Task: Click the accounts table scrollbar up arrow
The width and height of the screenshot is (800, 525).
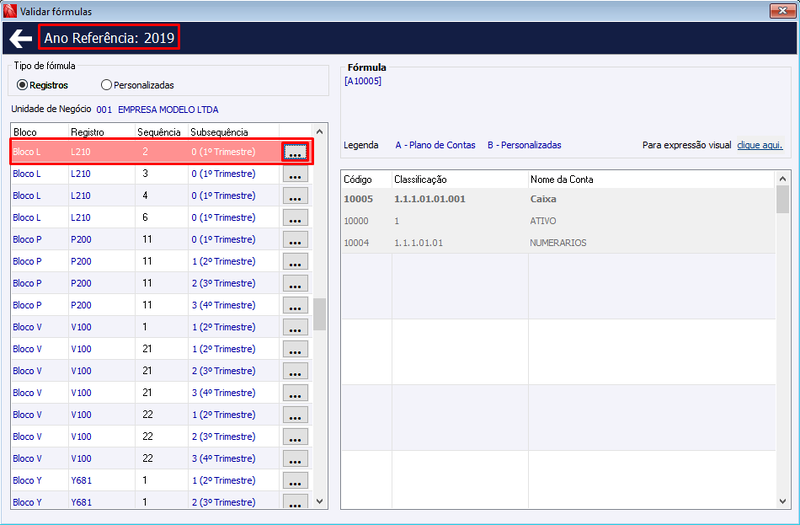Action: click(x=783, y=179)
